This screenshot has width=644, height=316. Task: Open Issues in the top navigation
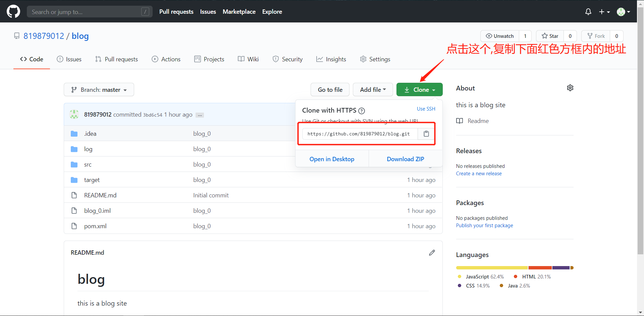tap(208, 12)
